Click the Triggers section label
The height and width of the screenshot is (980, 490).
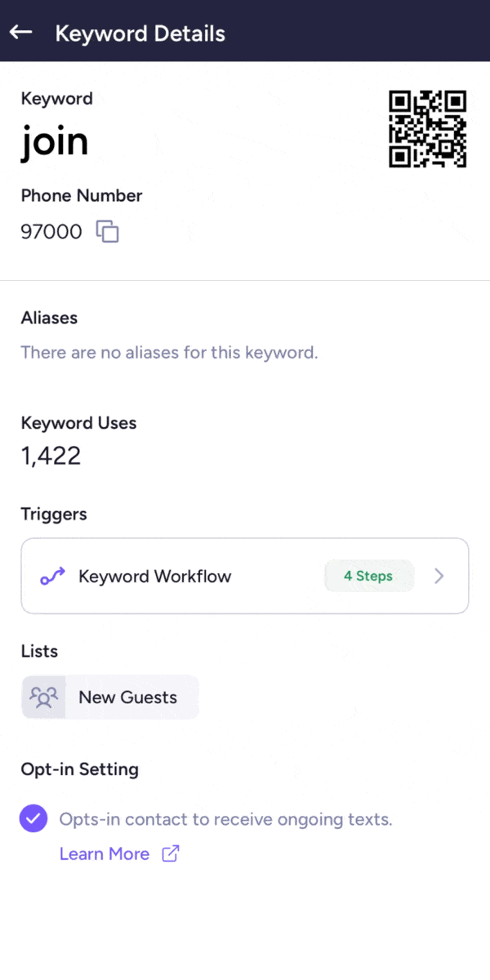pos(54,514)
